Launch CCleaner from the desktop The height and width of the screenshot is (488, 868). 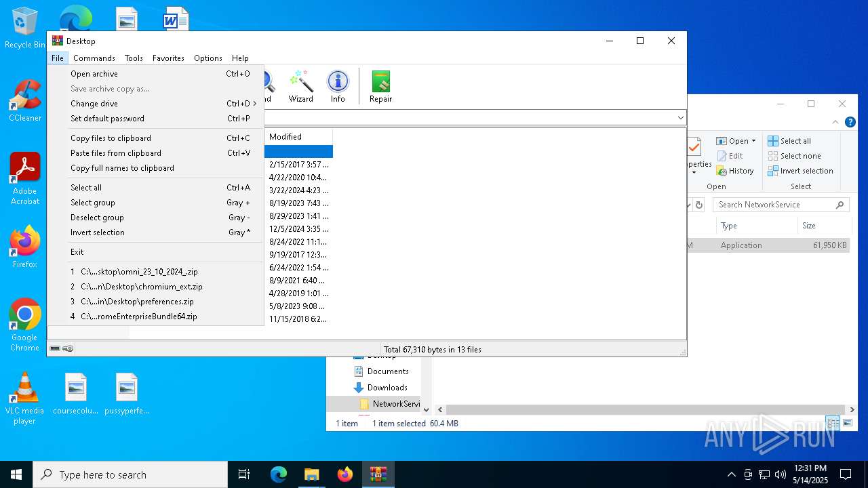pyautogui.click(x=25, y=101)
